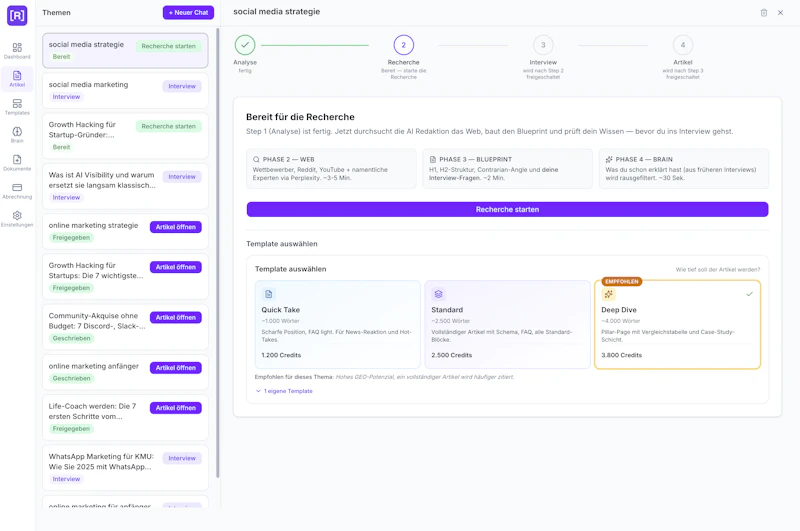Click the Phase 2 — Web info card

tap(331, 169)
